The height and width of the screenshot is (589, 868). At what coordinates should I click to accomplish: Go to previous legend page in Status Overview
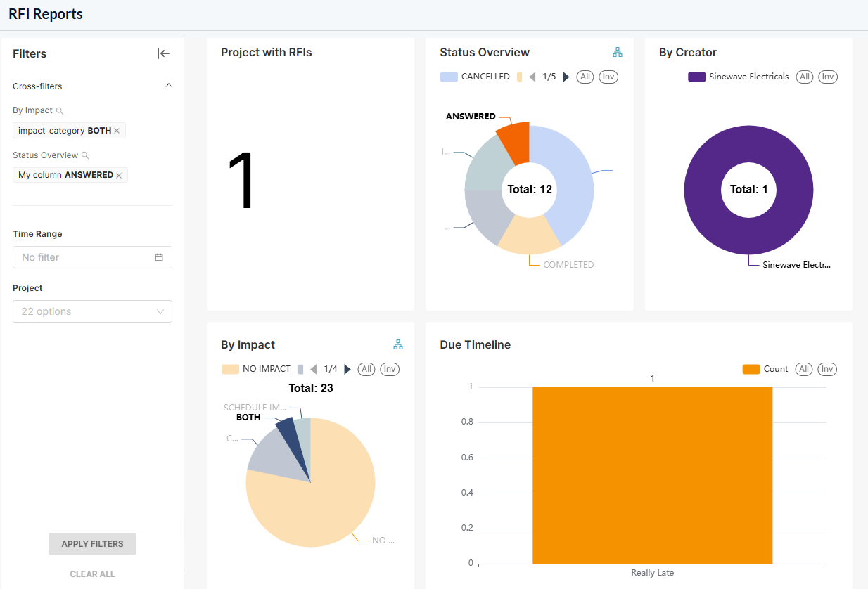pos(532,77)
